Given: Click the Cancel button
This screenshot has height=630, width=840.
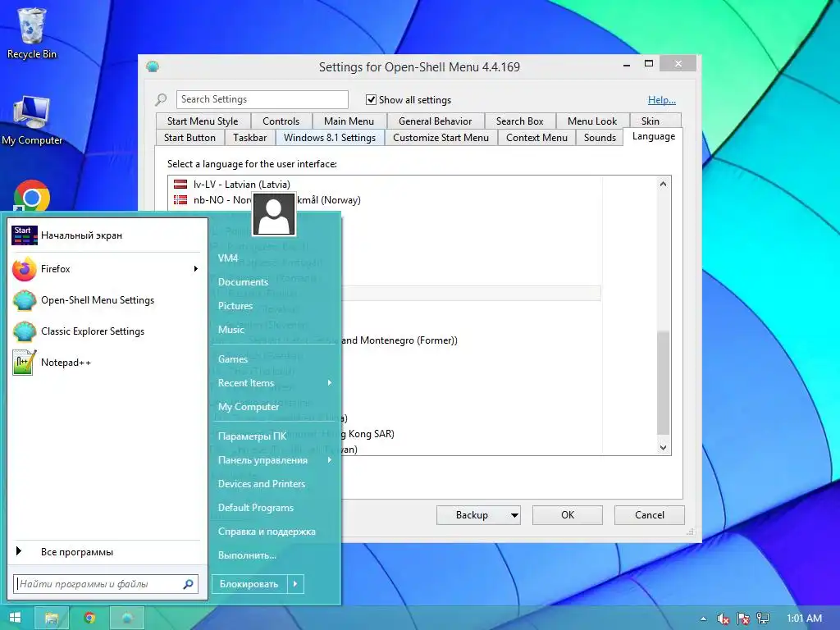Looking at the screenshot, I should [650, 515].
